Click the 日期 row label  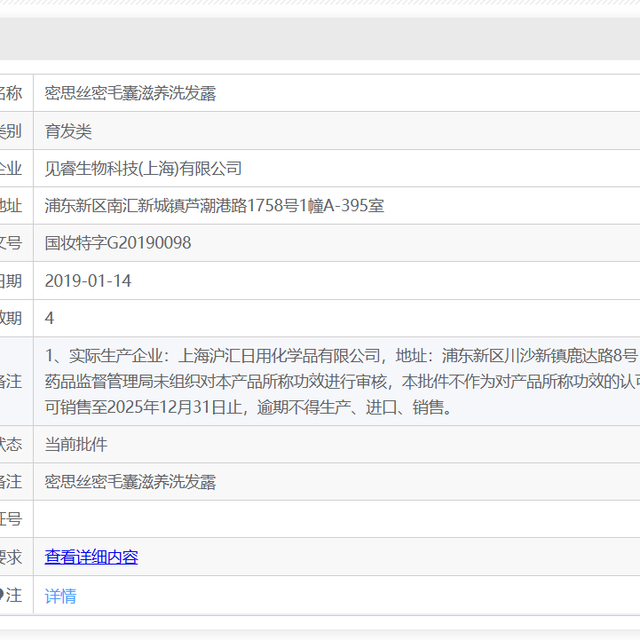11,281
